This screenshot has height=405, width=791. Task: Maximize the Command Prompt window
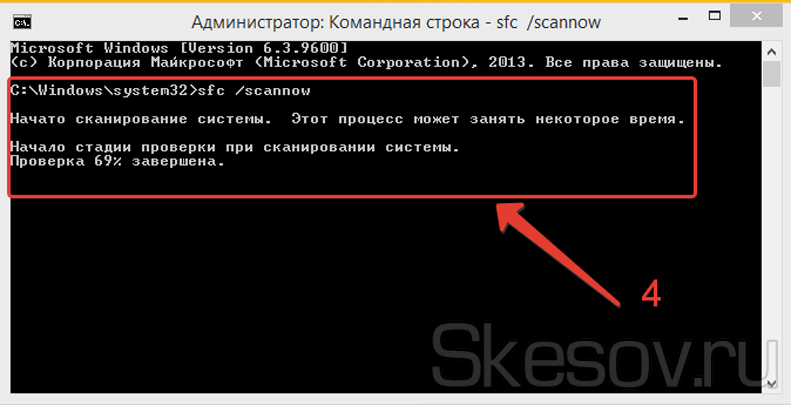[x=715, y=16]
